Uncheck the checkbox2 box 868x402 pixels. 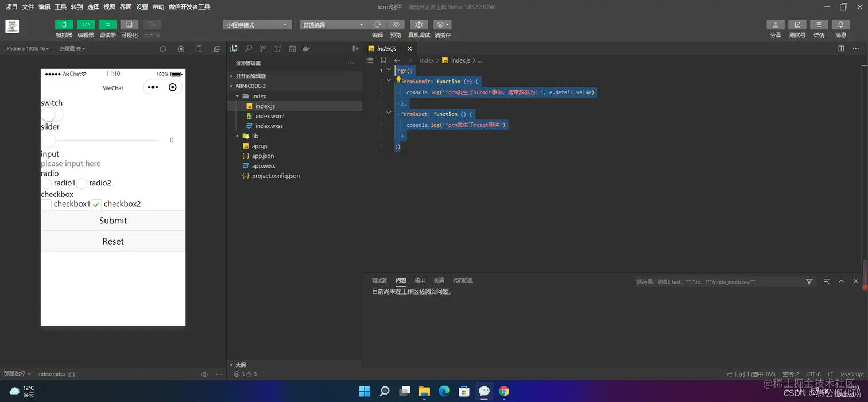pos(96,204)
